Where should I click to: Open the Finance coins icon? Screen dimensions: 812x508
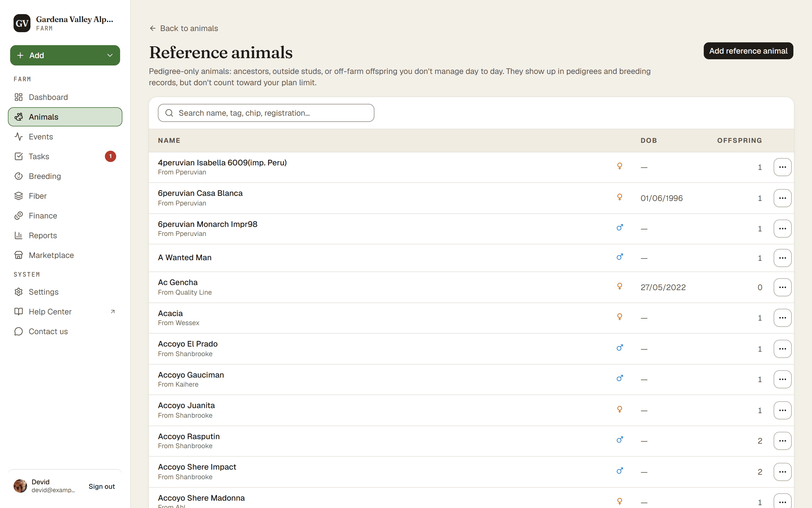click(x=18, y=216)
